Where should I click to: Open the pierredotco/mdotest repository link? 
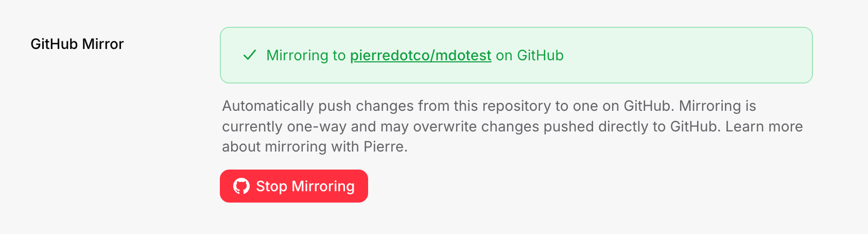coord(421,56)
